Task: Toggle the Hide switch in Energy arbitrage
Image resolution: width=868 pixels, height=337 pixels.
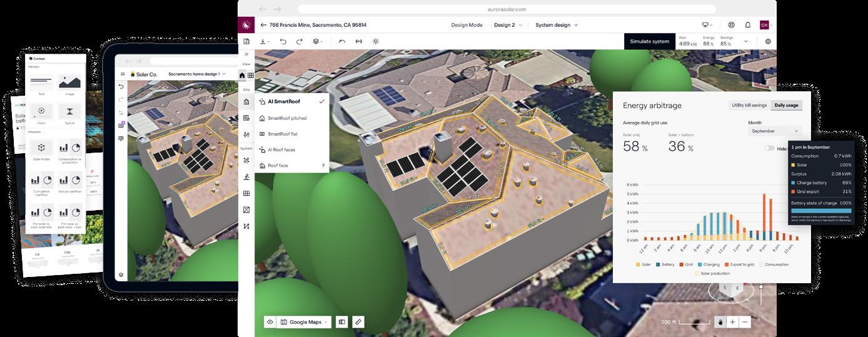Action: coord(769,149)
